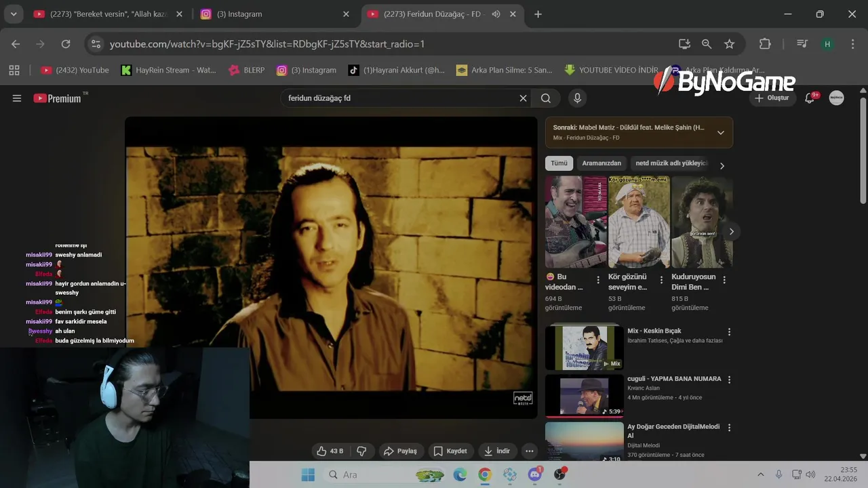Switch to the Instagram browser tab
Viewport: 868px width, 488px height.
(271, 14)
